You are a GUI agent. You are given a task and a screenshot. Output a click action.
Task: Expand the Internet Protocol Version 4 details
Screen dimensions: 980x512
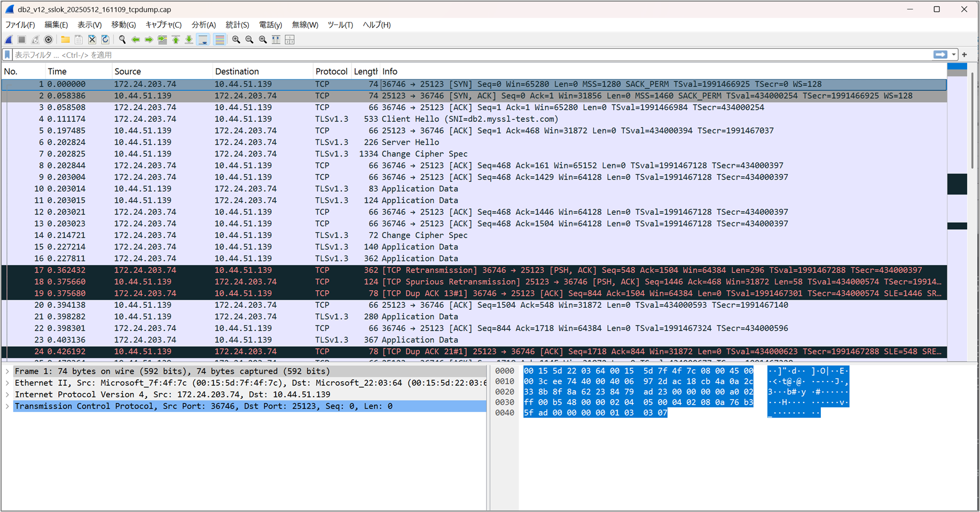7,394
